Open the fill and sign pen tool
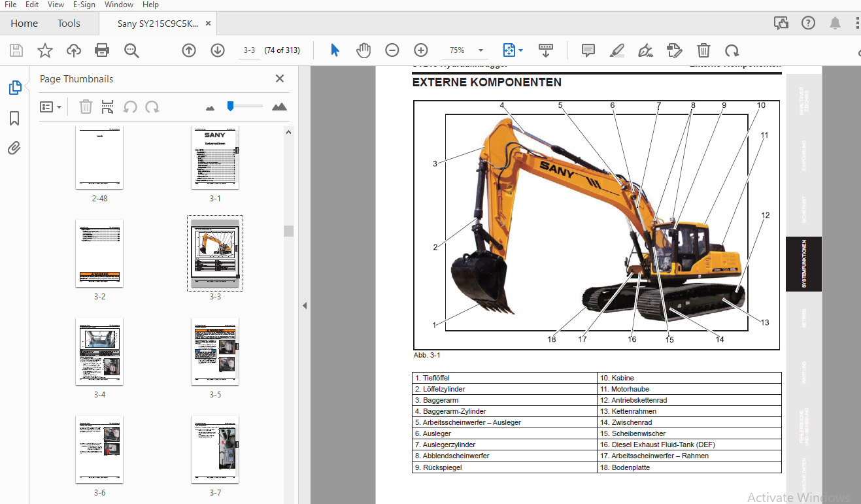This screenshot has height=504, width=861. click(646, 50)
